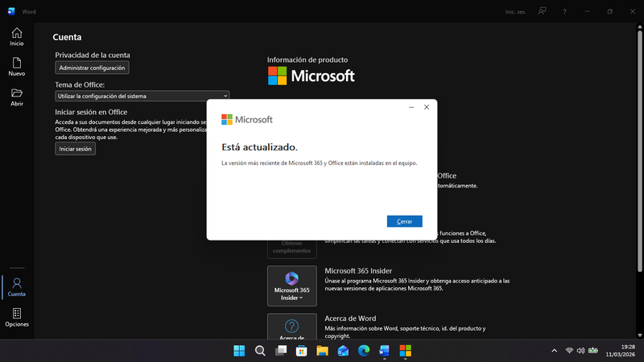Launch Microsoft Edge from taskbar
This screenshot has width=644, height=362.
click(364, 351)
